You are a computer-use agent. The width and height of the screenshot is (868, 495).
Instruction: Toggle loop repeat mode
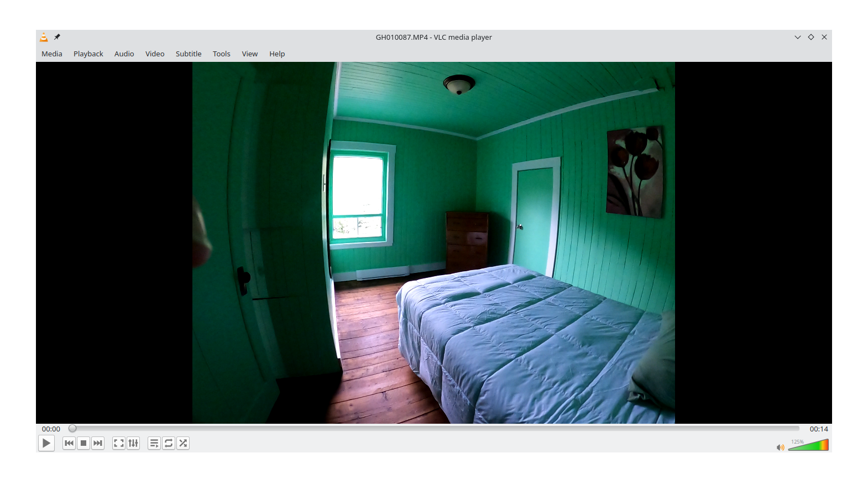[x=169, y=443]
